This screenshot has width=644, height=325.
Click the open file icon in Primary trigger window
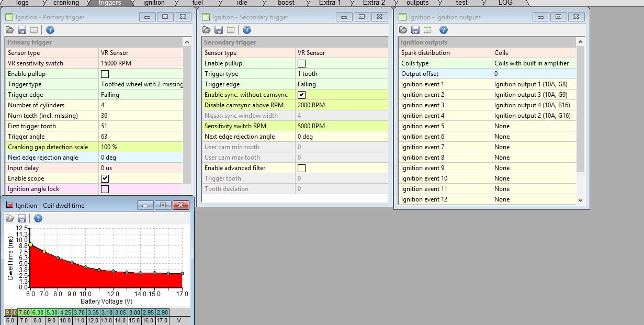tap(10, 30)
